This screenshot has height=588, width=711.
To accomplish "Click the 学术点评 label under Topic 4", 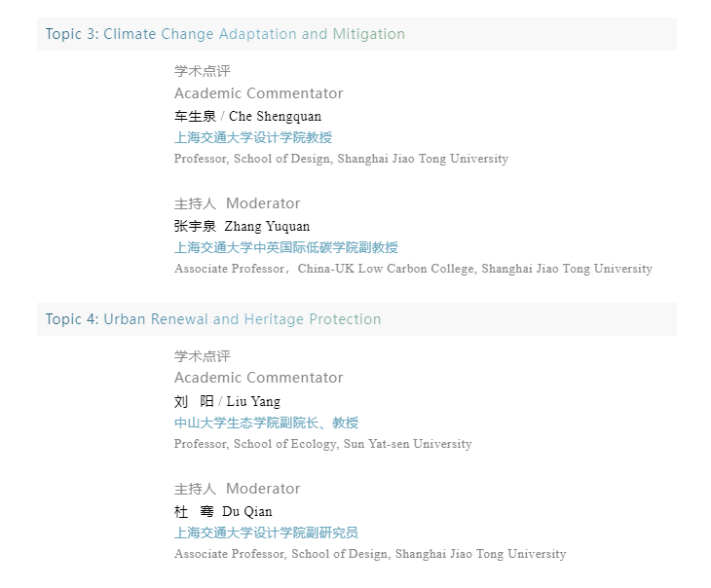I will pos(203,356).
